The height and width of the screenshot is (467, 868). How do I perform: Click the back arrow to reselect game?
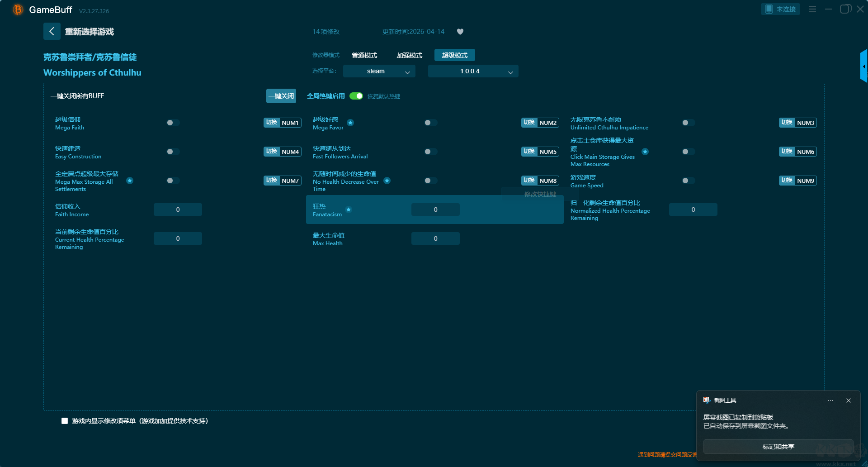pos(52,31)
